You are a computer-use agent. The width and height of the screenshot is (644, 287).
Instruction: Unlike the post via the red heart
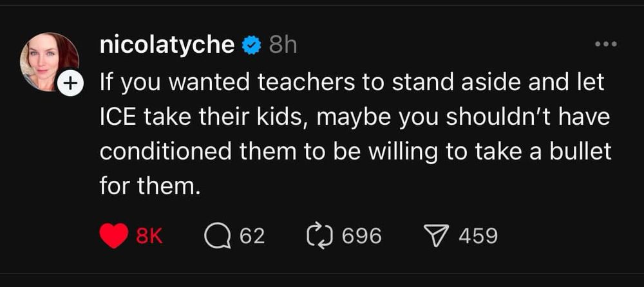tap(115, 236)
